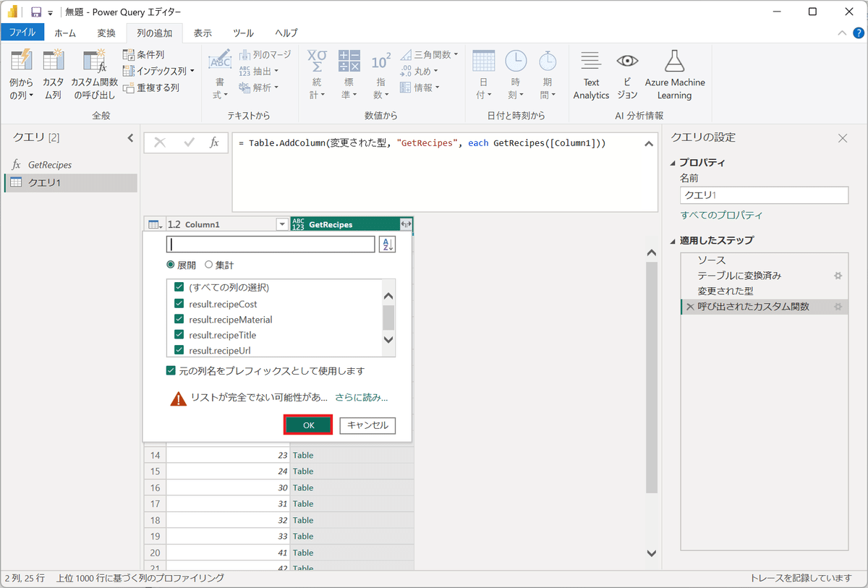
Task: Select the 集計 (Aggregate) radio button
Action: [209, 265]
